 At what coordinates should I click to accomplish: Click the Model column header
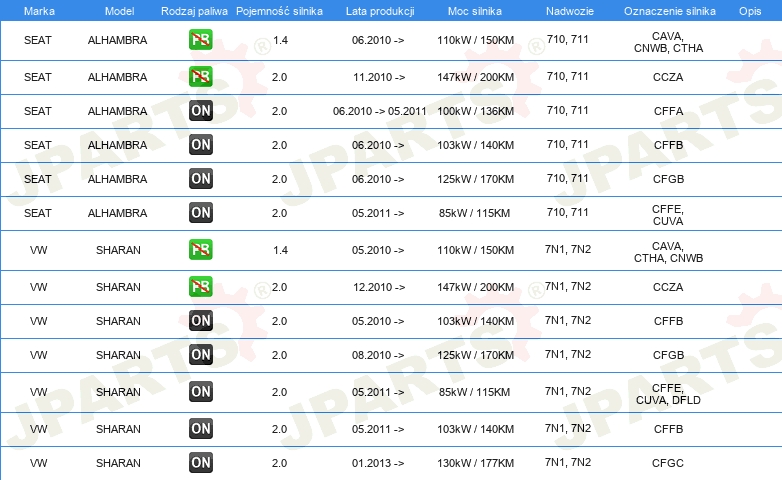coord(119,11)
